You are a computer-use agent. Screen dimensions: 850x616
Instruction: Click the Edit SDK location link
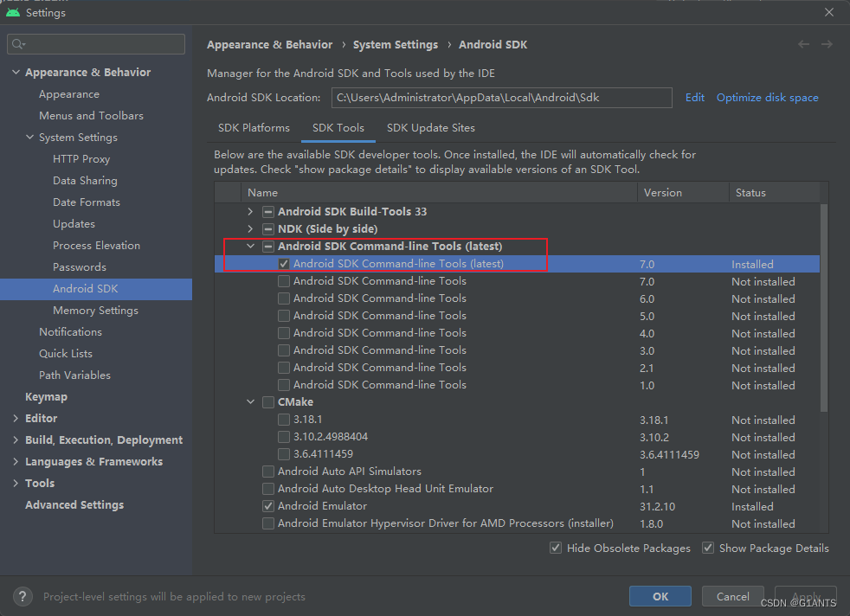point(694,98)
